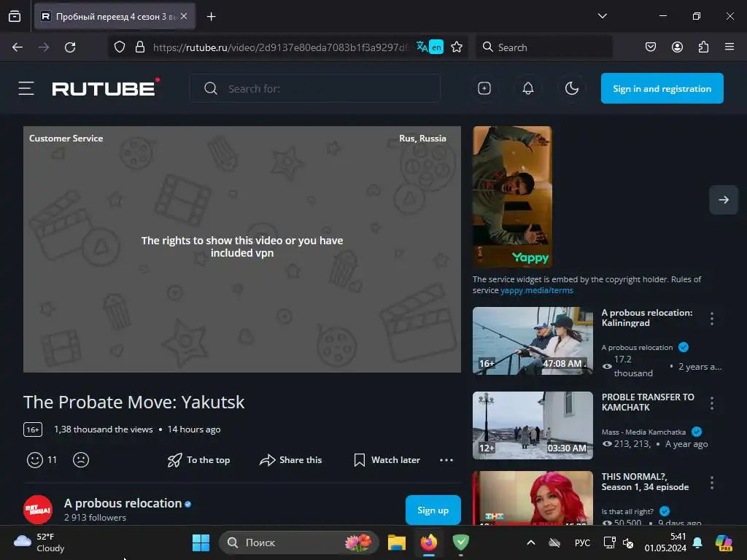The image size is (747, 560).
Task: Select the 'Пробный переезд 4 сезон' tab
Action: [115, 16]
